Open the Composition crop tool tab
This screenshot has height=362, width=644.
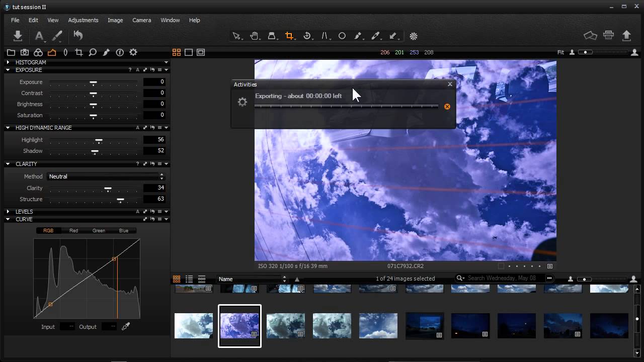click(x=79, y=52)
